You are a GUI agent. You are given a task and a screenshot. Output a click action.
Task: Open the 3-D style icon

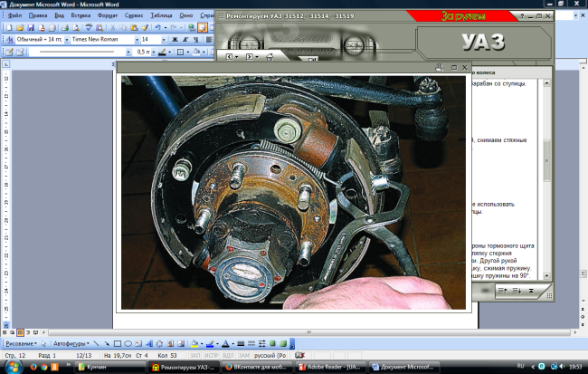click(283, 343)
